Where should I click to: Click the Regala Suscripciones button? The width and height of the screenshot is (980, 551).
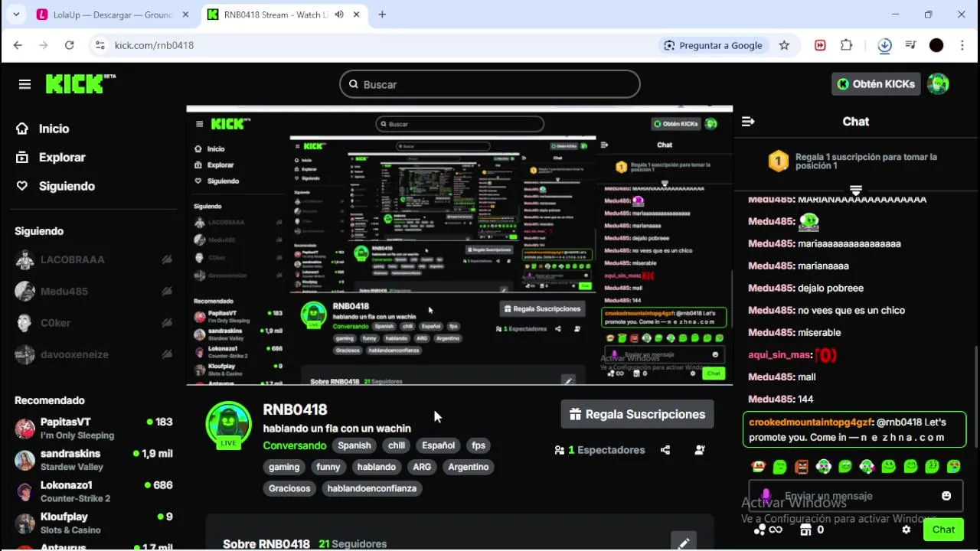[637, 414]
